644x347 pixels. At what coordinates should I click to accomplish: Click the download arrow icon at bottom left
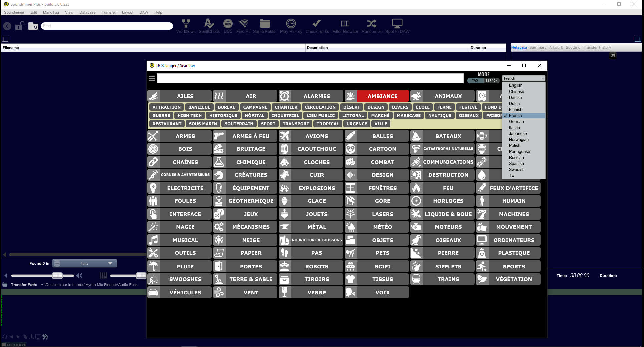pos(31,337)
